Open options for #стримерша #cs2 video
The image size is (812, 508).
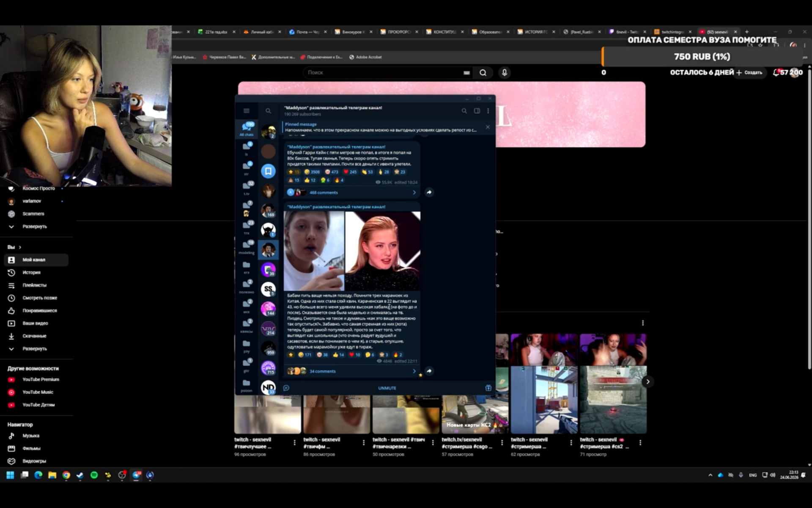pyautogui.click(x=640, y=442)
